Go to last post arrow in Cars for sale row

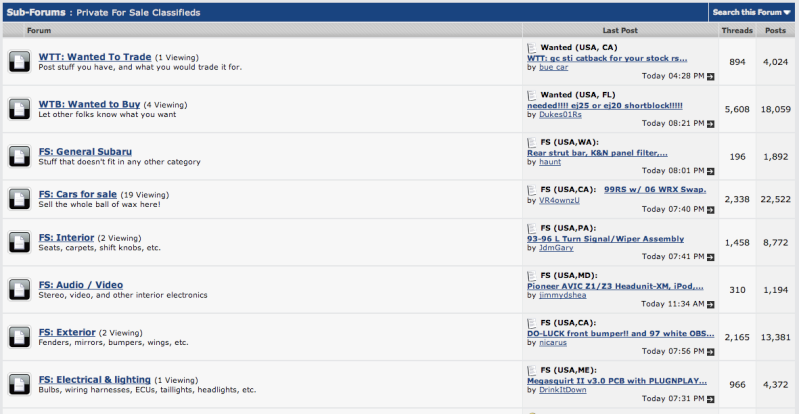711,210
